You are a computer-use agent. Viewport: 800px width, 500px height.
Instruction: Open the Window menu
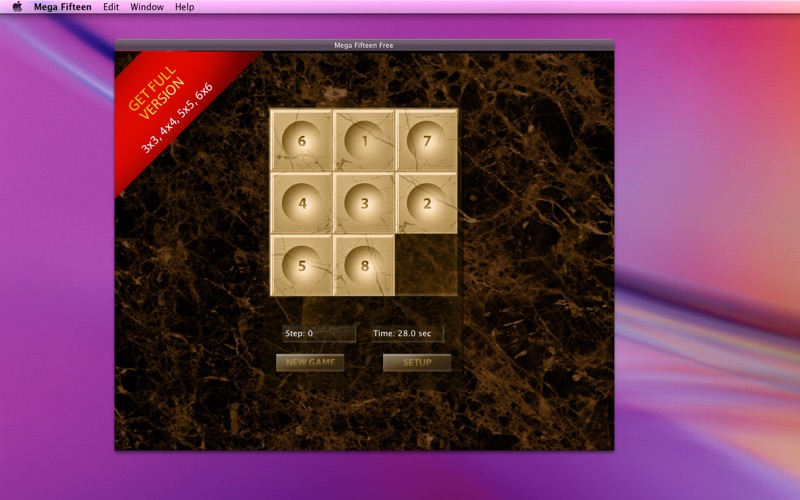pyautogui.click(x=147, y=7)
